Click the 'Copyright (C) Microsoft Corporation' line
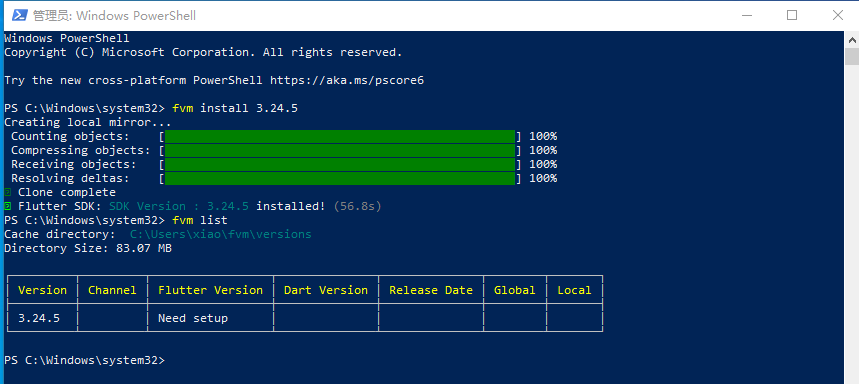The image size is (859, 384). coord(203,53)
